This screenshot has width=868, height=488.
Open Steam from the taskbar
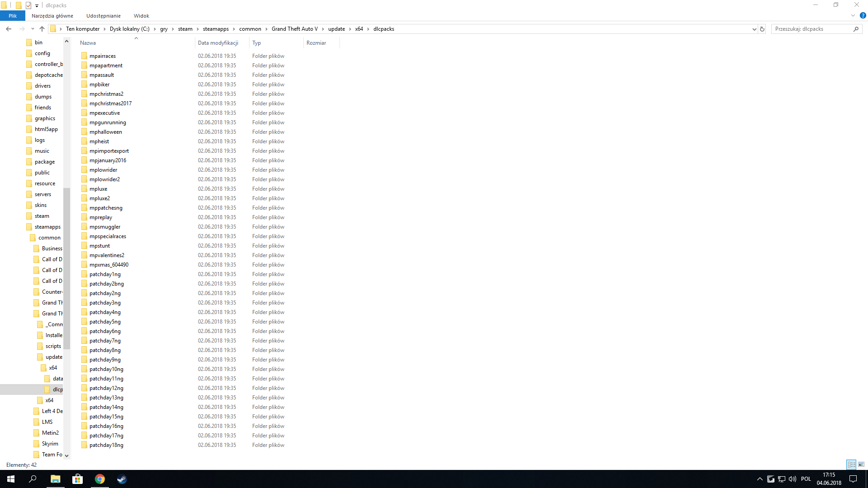pos(122,479)
